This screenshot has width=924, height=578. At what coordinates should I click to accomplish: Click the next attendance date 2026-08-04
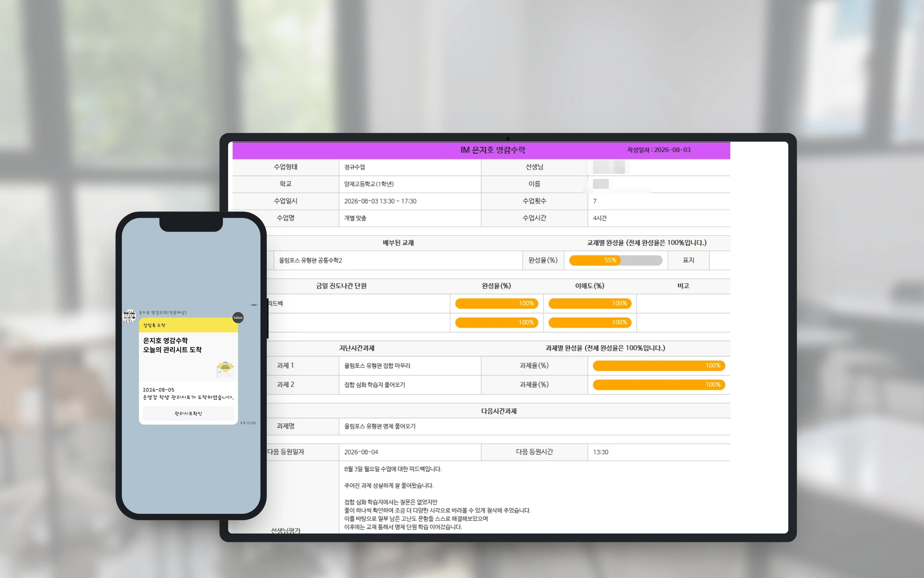coord(361,452)
